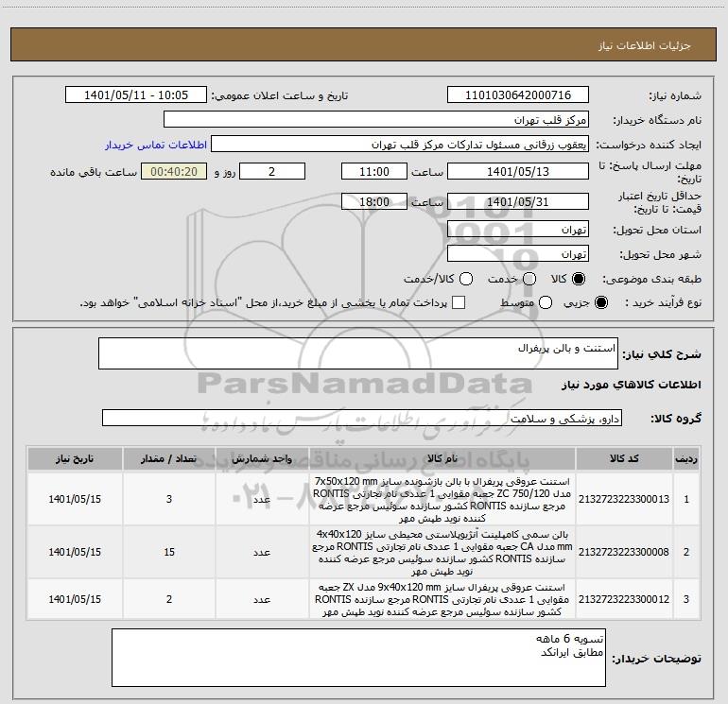Click the buyer name field مرکز قلب تهران

point(376,120)
